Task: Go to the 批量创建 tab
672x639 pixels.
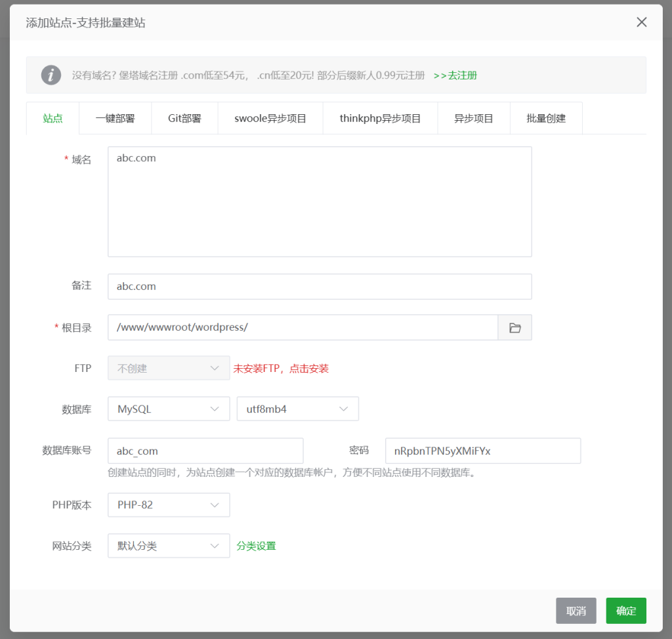Action: pos(546,119)
